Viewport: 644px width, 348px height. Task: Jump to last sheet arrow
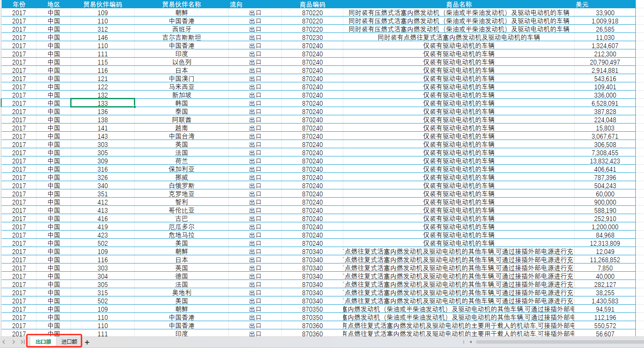[x=23, y=342]
